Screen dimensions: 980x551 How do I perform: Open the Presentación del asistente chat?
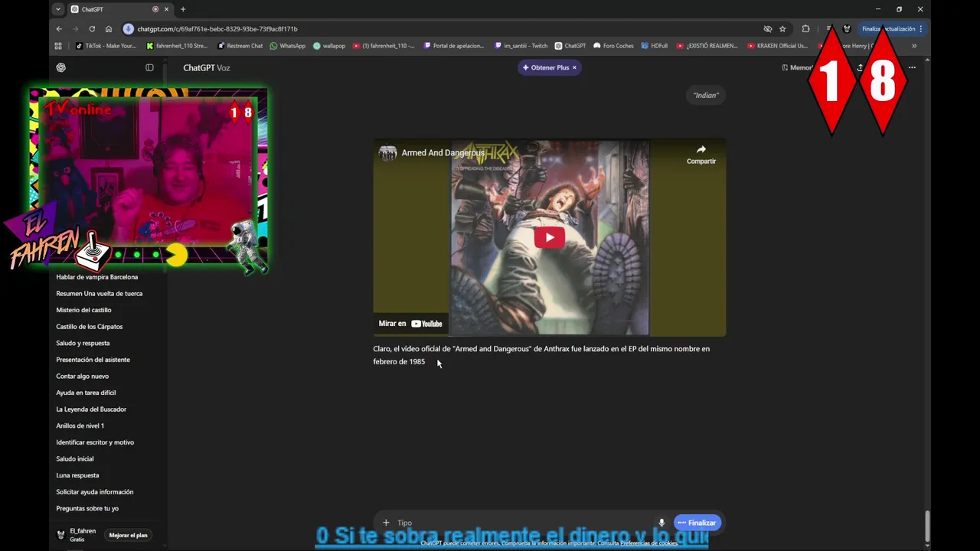coord(93,360)
